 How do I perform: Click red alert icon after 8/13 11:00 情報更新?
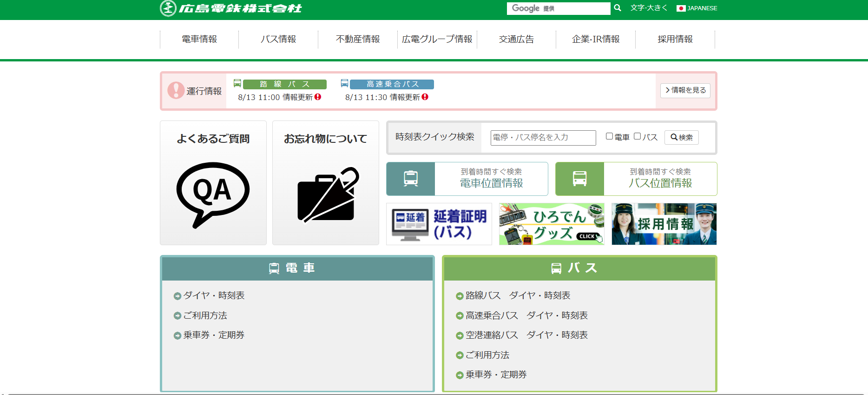click(x=318, y=97)
